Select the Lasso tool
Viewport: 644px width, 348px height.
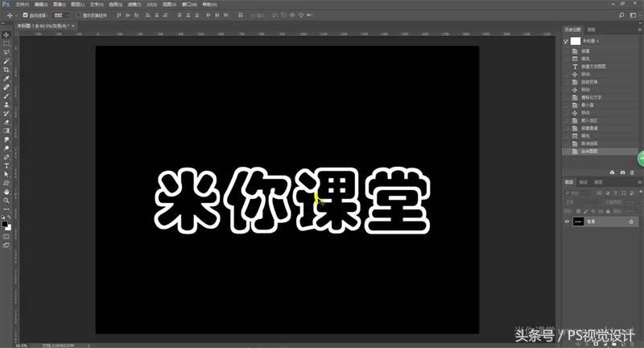pos(6,52)
